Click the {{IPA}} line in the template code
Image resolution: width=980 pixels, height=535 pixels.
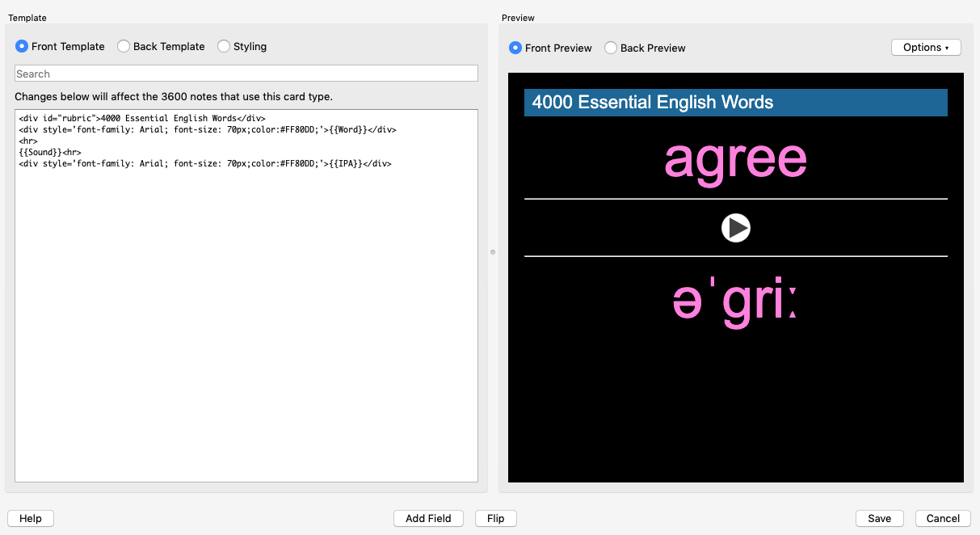coord(204,163)
